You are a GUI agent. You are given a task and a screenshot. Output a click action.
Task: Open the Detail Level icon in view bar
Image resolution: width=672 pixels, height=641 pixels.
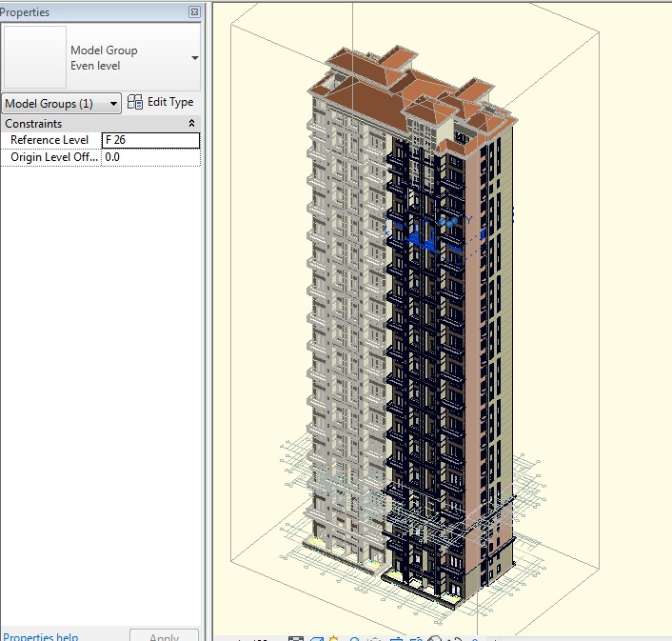[296, 639]
